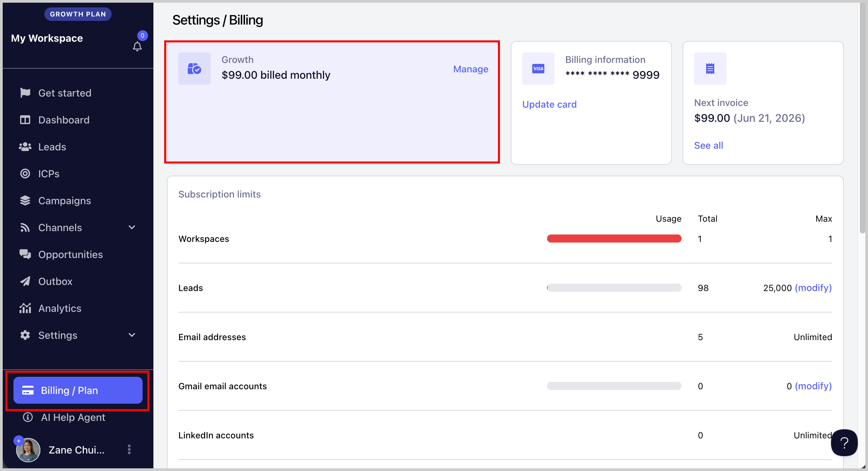Click the Leads total value 98

coord(703,288)
